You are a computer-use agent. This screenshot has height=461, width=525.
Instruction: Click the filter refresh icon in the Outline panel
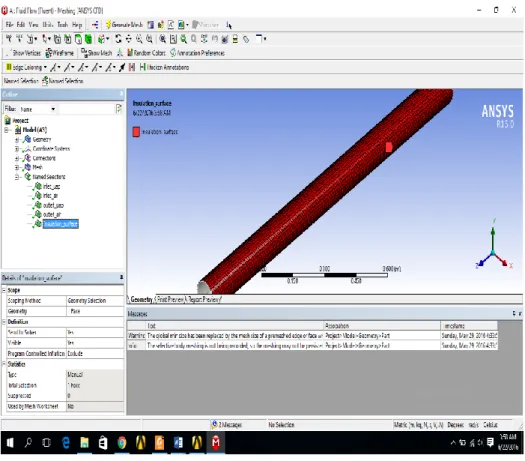(x=118, y=108)
